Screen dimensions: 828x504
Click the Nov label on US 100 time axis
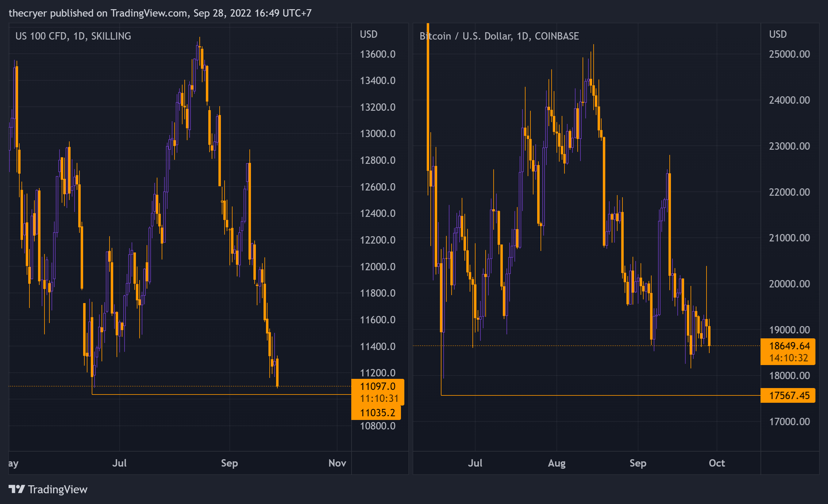click(337, 463)
